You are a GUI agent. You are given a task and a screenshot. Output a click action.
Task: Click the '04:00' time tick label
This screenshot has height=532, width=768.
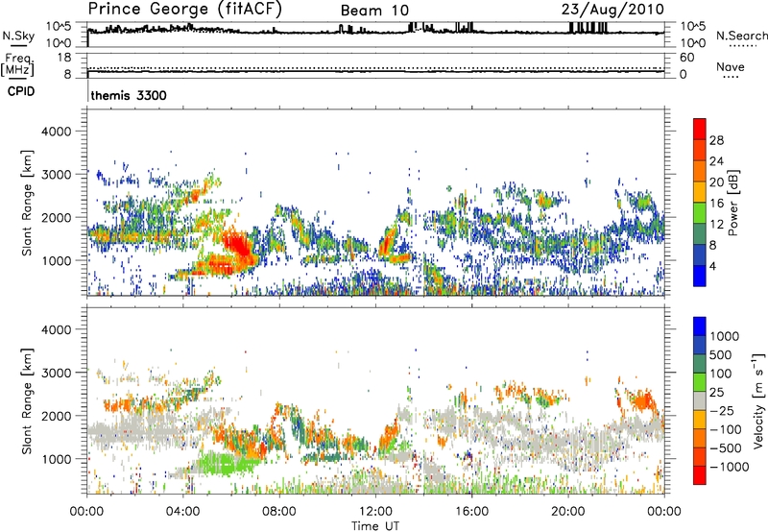tap(182, 512)
